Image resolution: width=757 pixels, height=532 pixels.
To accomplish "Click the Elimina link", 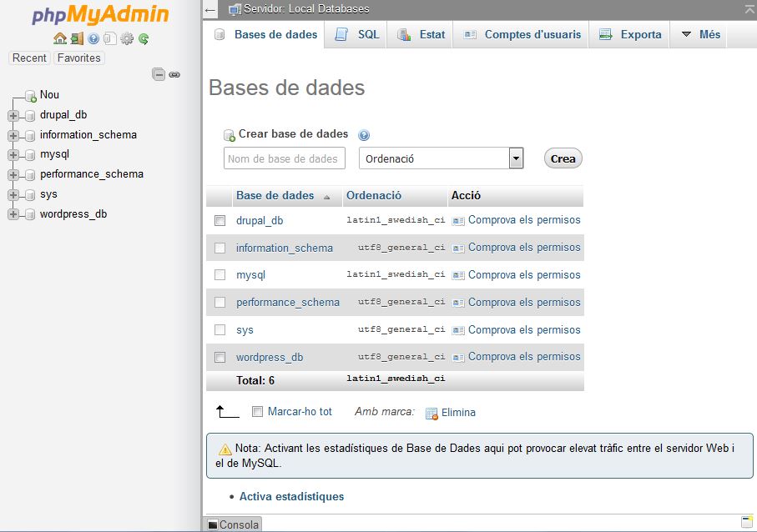I will (458, 413).
